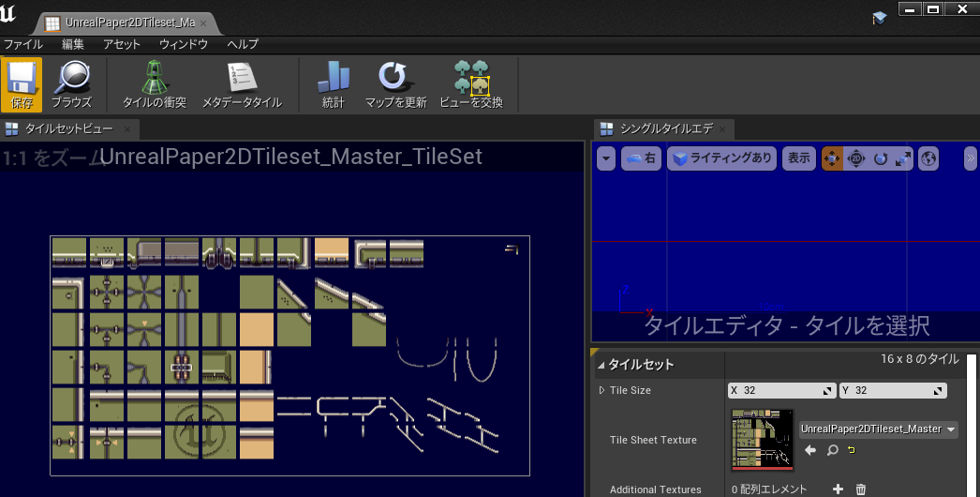Open the ライティングあり view mode menu
Image resolution: width=980 pixels, height=497 pixels.
tap(723, 158)
